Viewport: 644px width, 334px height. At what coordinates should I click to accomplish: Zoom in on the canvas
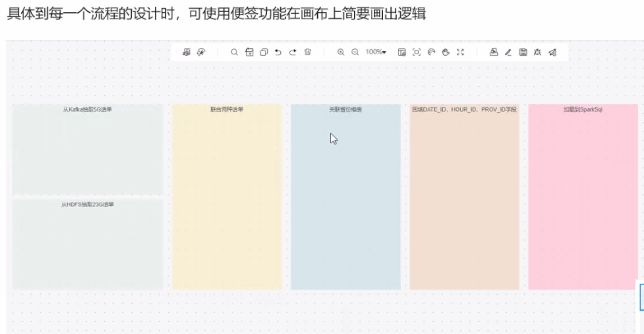pos(341,52)
